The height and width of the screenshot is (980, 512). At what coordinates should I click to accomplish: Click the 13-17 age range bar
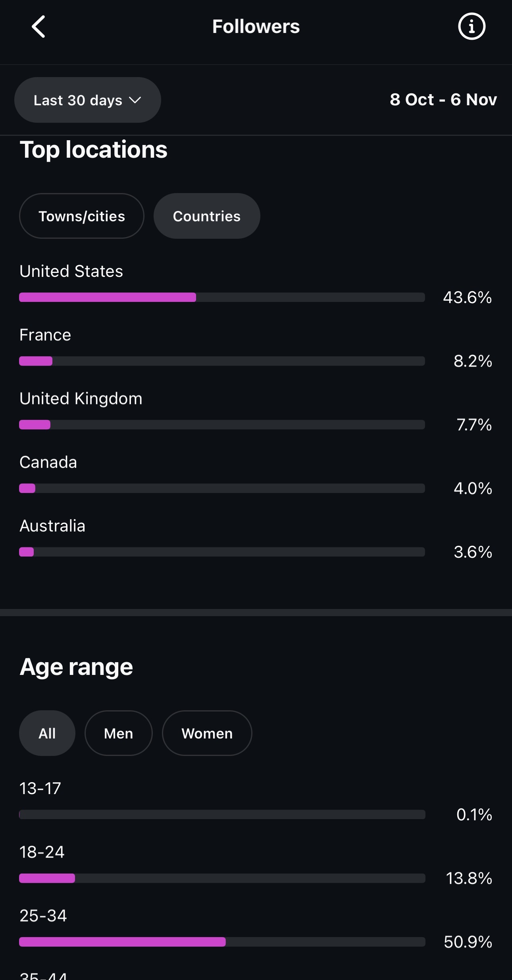(x=222, y=815)
